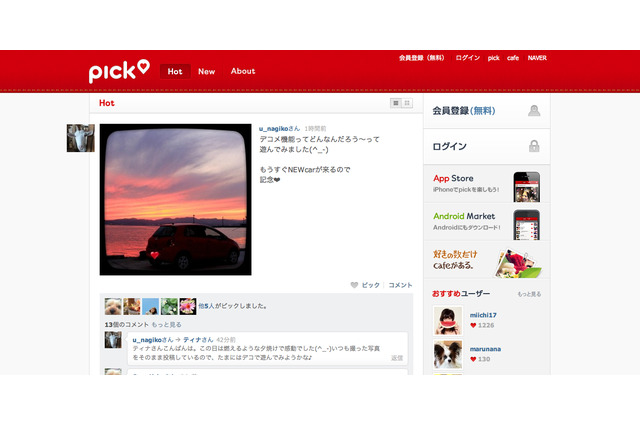Click the 1時間前 post timestamp
640x426 pixels.
315,129
